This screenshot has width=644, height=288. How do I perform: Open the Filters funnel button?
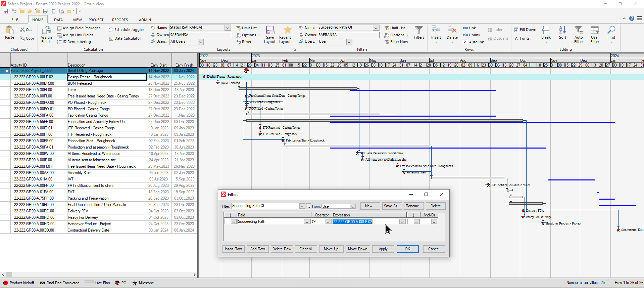(419, 33)
